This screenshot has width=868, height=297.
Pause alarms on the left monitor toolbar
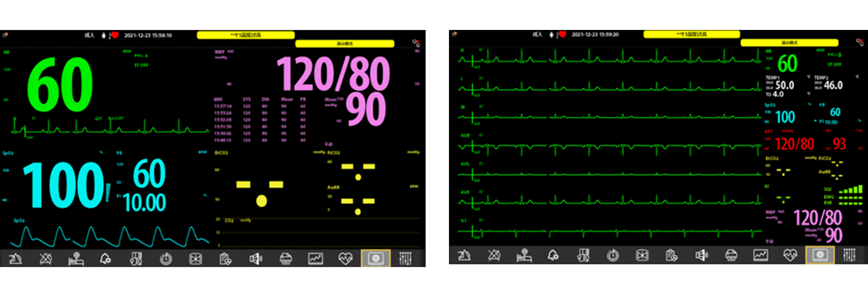pos(15,258)
